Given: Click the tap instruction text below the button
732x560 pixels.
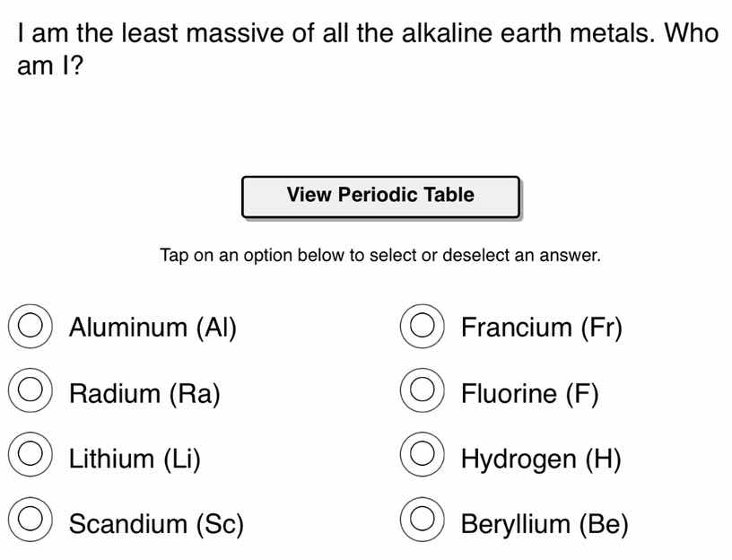Looking at the screenshot, I should tap(379, 255).
